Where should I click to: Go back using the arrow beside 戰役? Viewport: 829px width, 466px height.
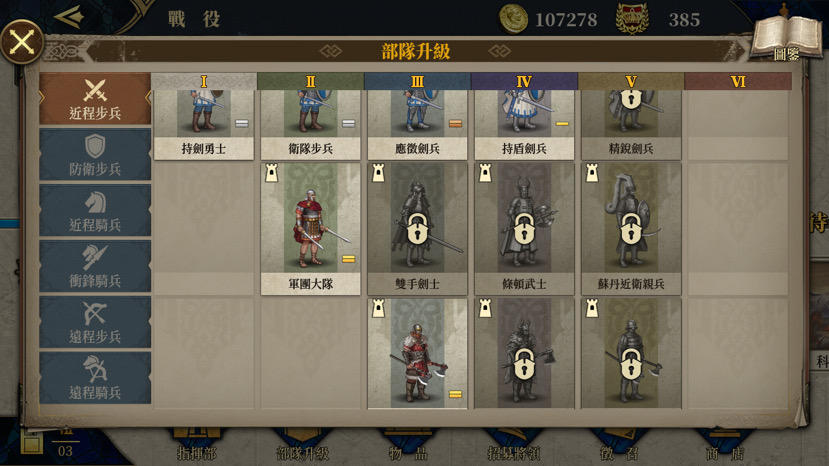[69, 17]
